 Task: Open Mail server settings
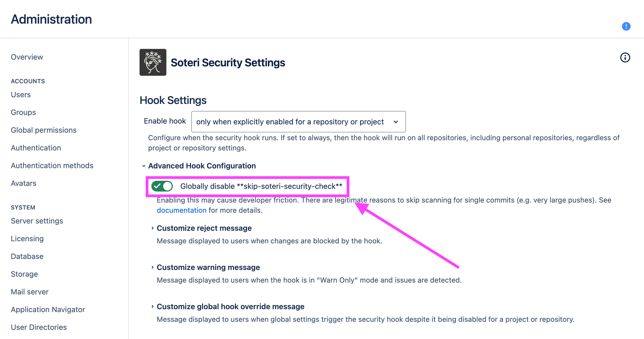(x=30, y=292)
